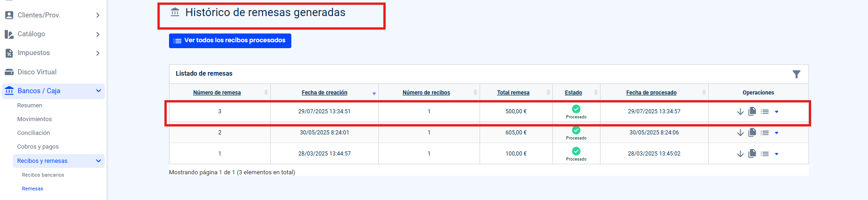Download remesa number 2 via arrow icon
Viewport: 868px width, 200px height.
point(740,133)
